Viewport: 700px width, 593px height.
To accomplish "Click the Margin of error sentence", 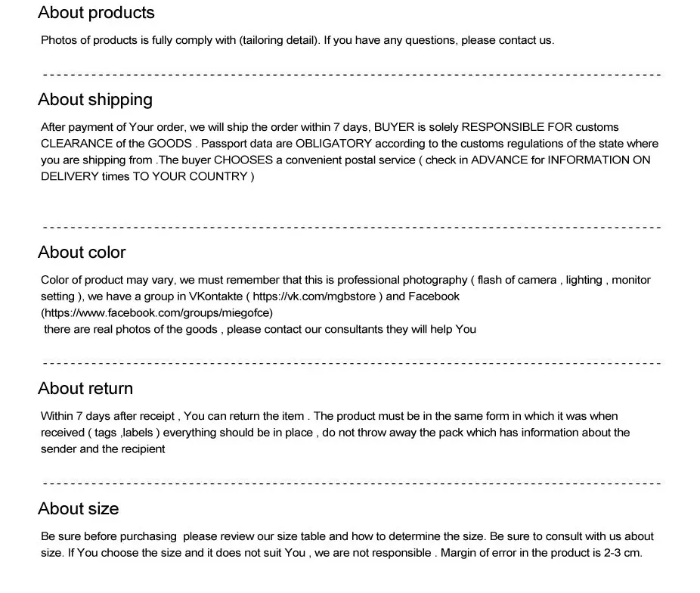I will point(541,553).
